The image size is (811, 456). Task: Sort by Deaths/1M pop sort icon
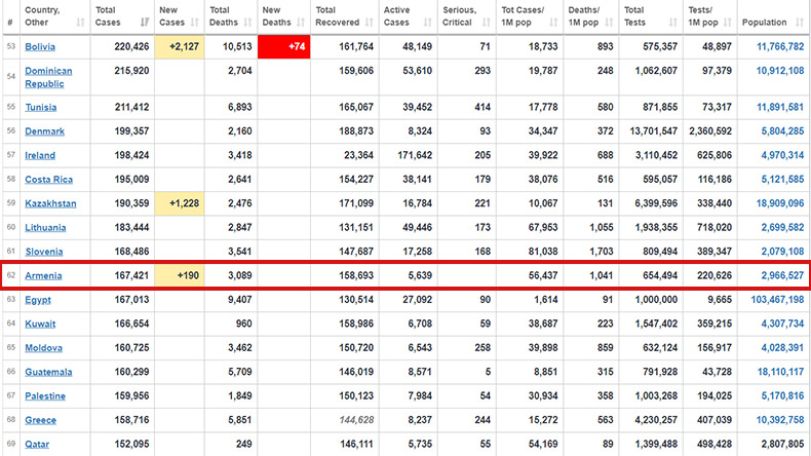click(609, 22)
